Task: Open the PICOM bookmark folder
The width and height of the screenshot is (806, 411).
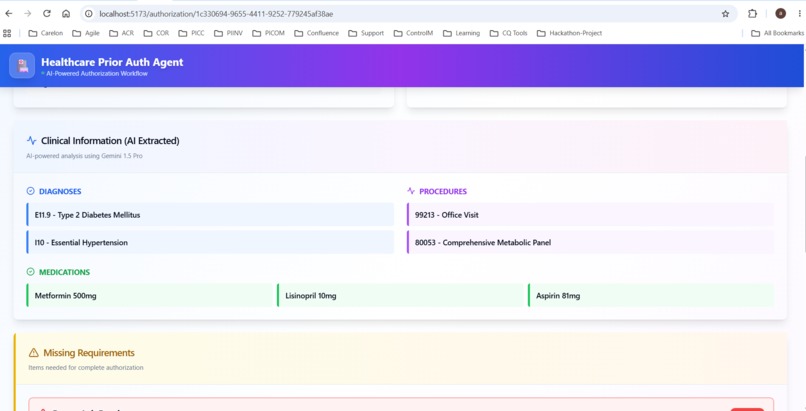Action: (x=268, y=33)
